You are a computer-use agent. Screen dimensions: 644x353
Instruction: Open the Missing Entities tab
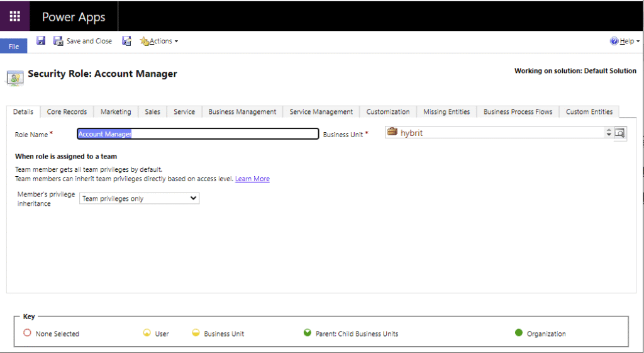tap(447, 112)
